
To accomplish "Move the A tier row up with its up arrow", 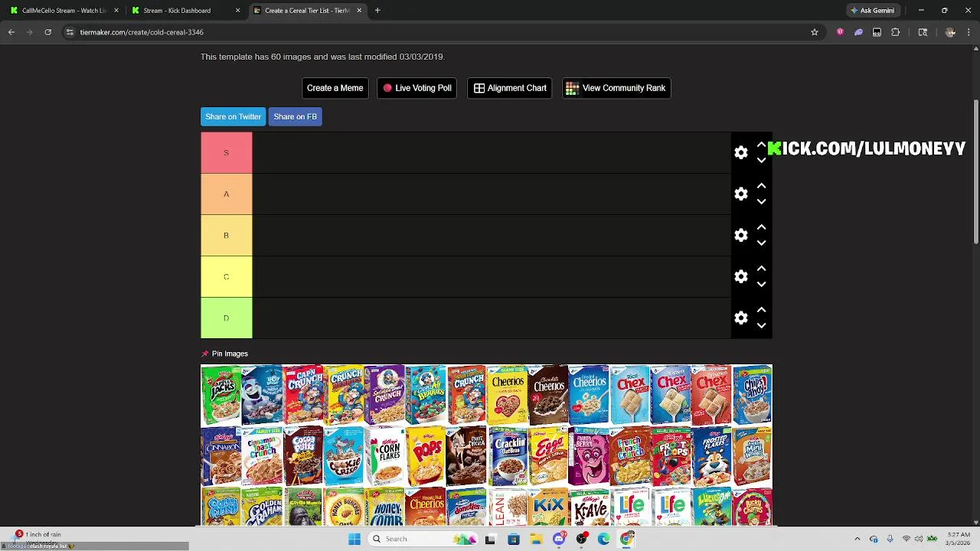I will click(761, 186).
